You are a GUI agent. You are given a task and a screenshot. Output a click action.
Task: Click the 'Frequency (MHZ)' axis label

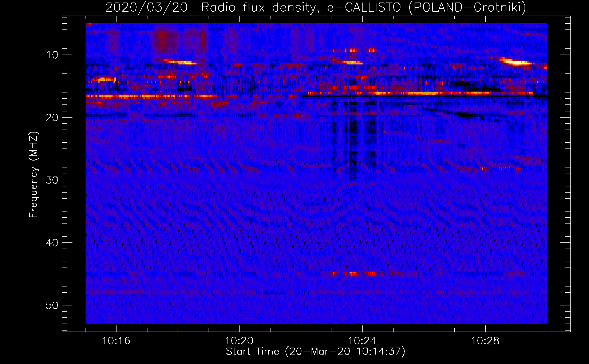tap(33, 175)
